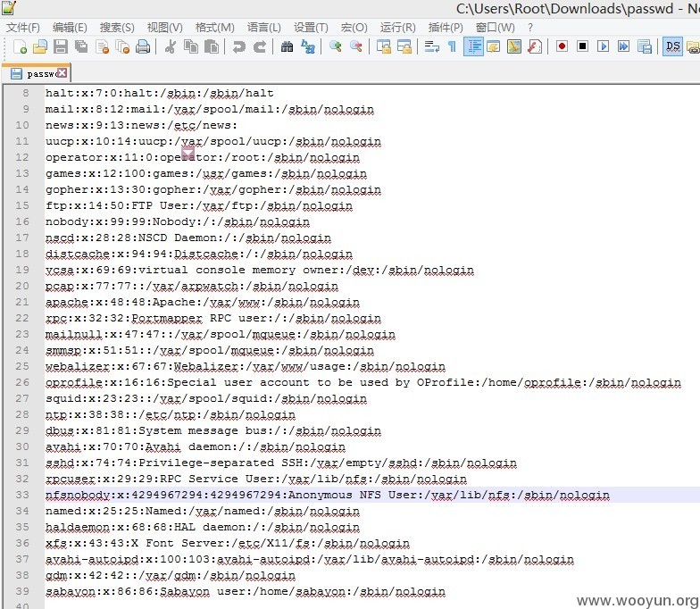This screenshot has height=609, width=700.
Task: Click the 'games:x:12:100' line
Action: pyautogui.click(x=206, y=173)
